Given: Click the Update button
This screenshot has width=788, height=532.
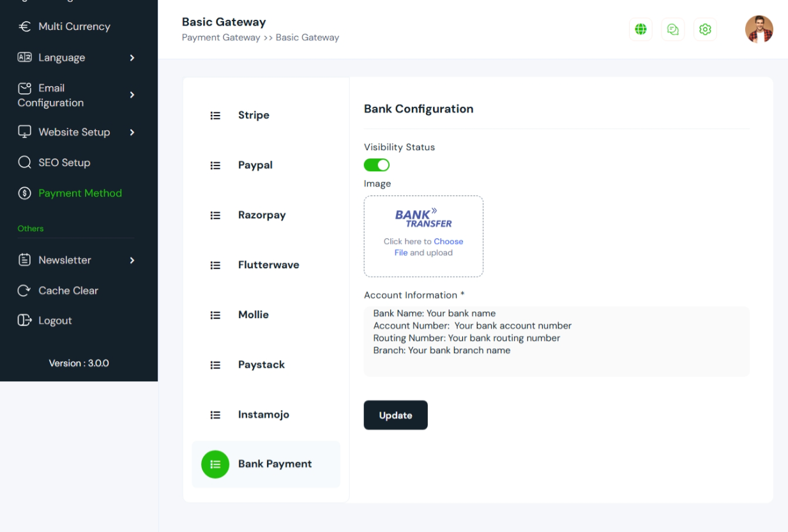Looking at the screenshot, I should click(395, 415).
